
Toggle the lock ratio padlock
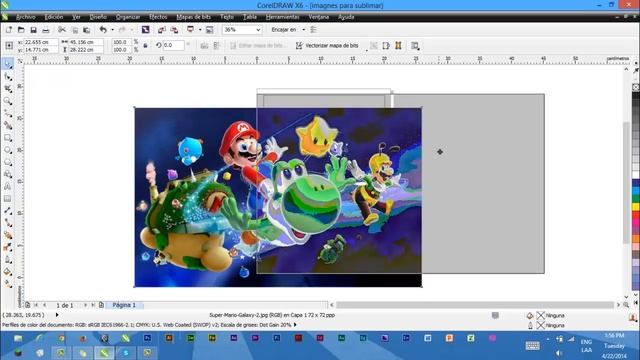coord(145,46)
